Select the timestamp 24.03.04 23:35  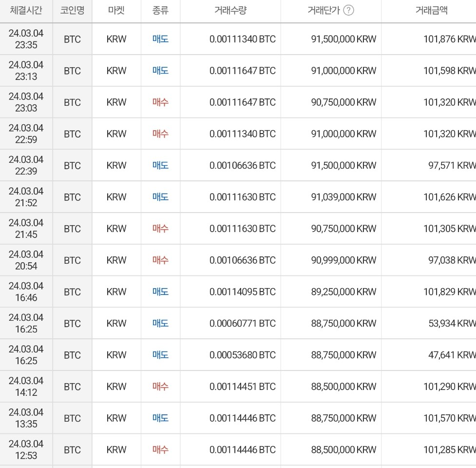point(26,39)
